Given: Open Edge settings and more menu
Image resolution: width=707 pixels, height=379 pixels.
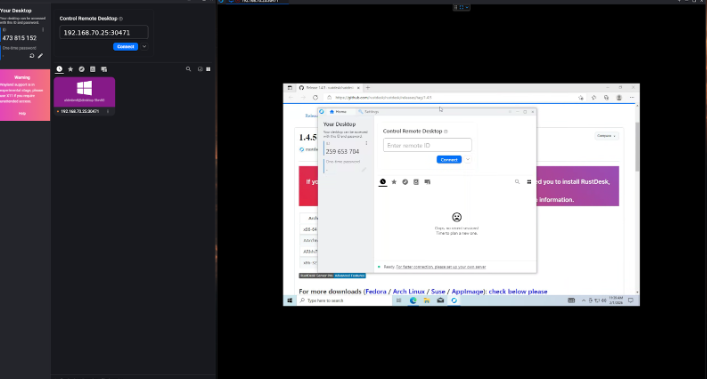Looking at the screenshot, I should 632,97.
